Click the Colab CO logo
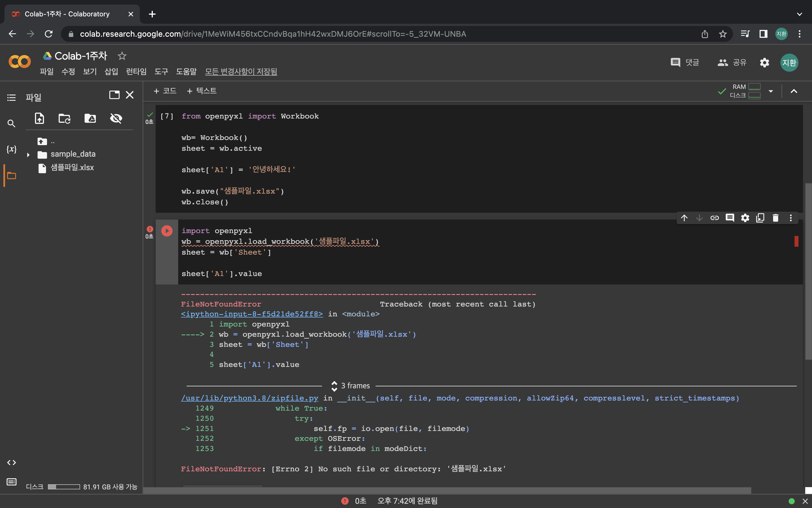The image size is (812, 508). pyautogui.click(x=19, y=62)
